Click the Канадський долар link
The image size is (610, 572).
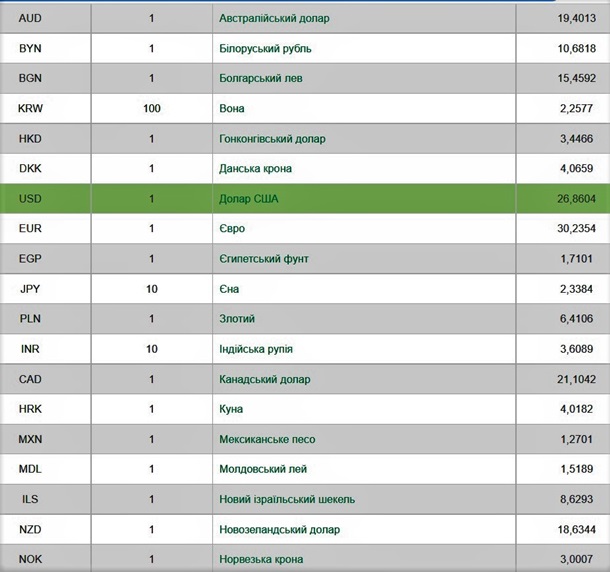point(265,379)
